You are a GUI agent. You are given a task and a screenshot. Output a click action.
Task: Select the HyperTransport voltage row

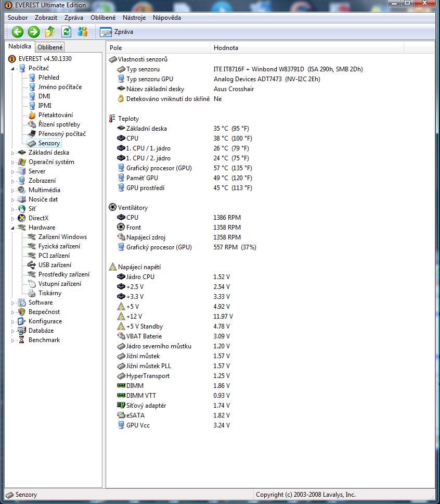[x=173, y=376]
